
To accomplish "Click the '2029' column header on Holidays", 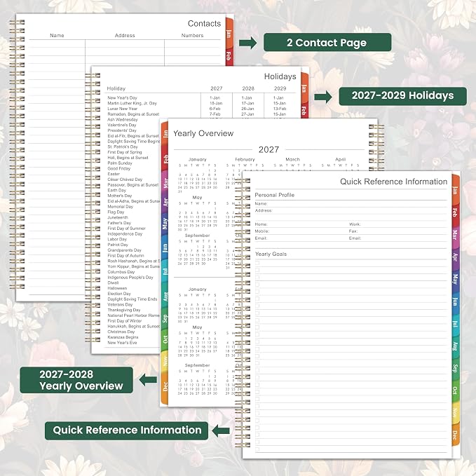I will click(280, 88).
